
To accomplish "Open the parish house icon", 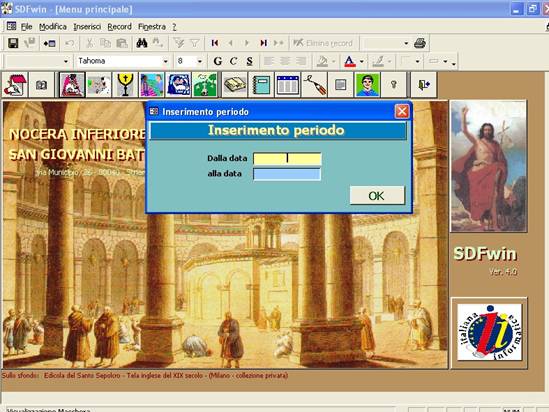I will pos(15,85).
